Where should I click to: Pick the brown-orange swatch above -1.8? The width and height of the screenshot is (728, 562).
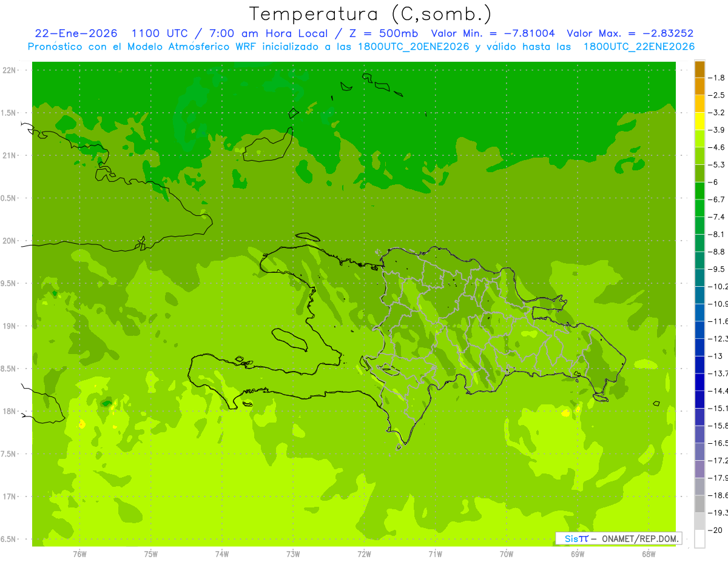[700, 69]
